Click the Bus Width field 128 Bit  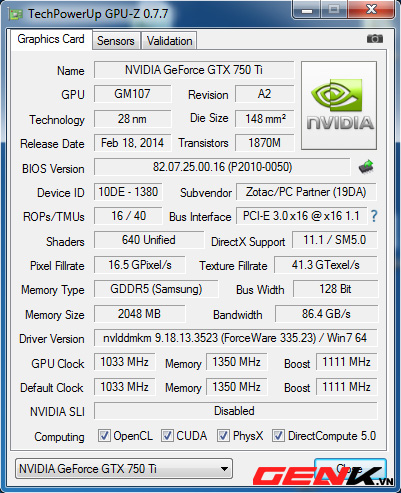coord(335,289)
